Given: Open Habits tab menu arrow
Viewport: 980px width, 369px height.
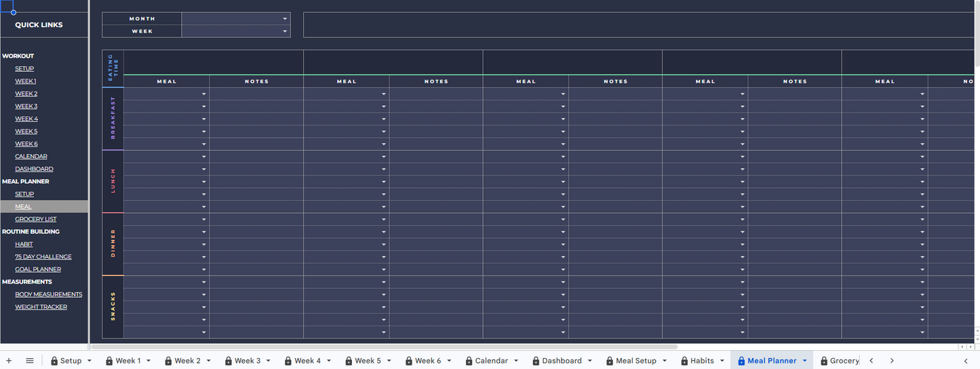Looking at the screenshot, I should [722, 361].
